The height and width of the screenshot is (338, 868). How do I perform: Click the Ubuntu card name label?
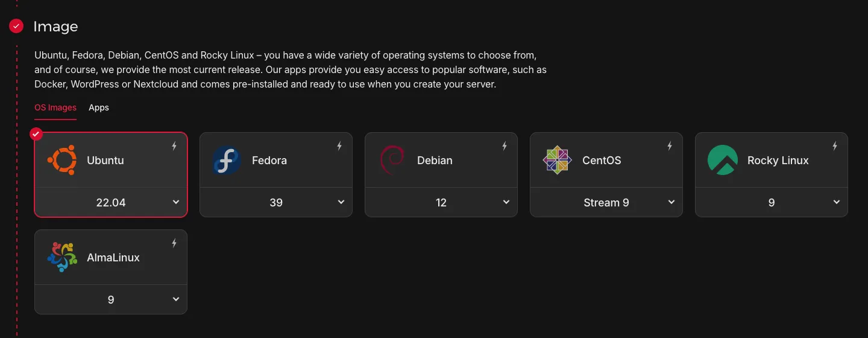coord(105,161)
